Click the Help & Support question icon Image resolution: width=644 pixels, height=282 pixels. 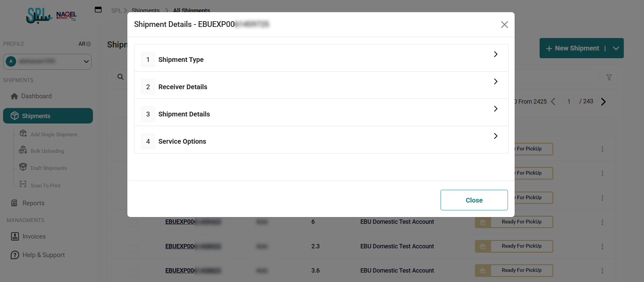(15, 255)
